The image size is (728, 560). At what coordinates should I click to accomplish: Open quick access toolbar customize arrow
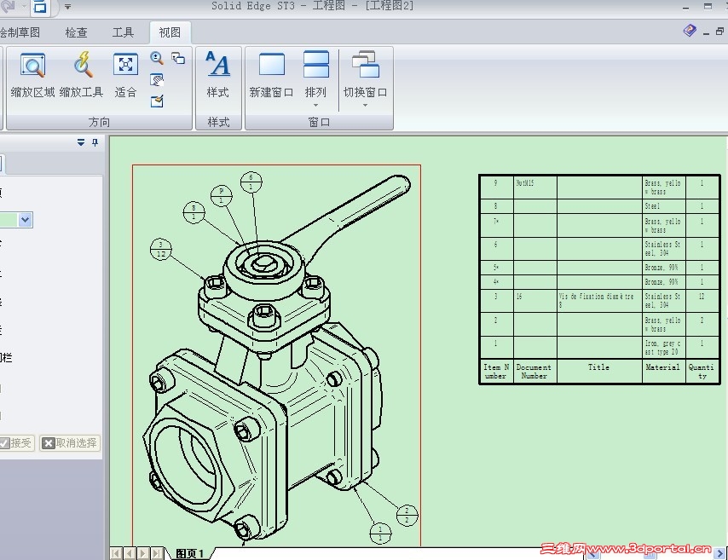click(x=68, y=7)
